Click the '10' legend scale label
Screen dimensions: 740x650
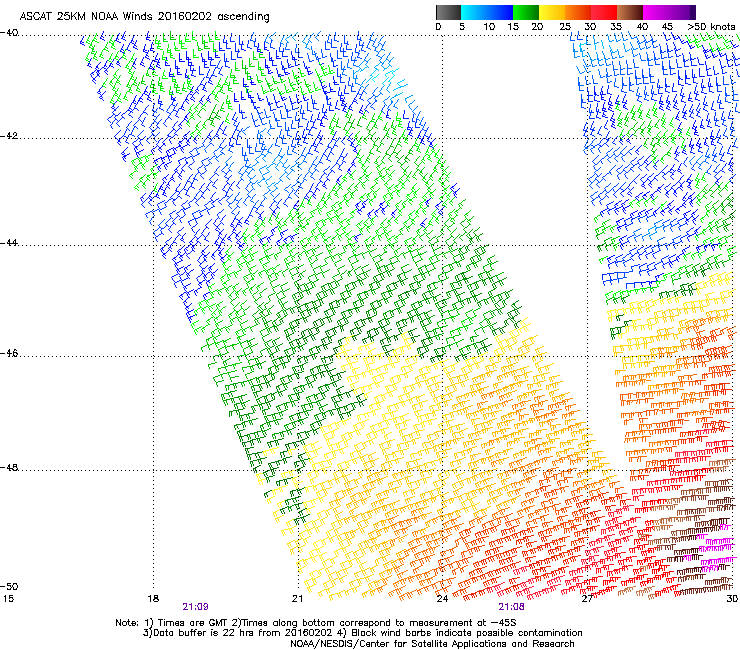(489, 27)
